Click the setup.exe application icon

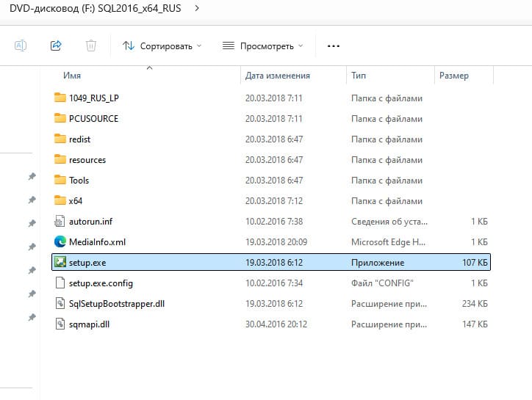(x=60, y=262)
